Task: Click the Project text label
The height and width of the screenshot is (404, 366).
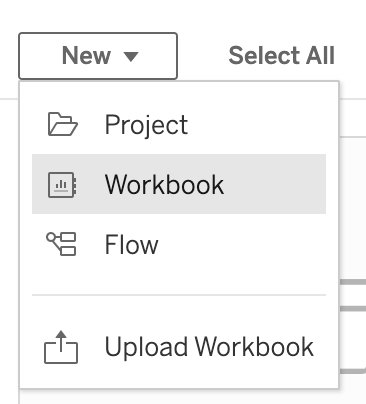Action: point(146,126)
